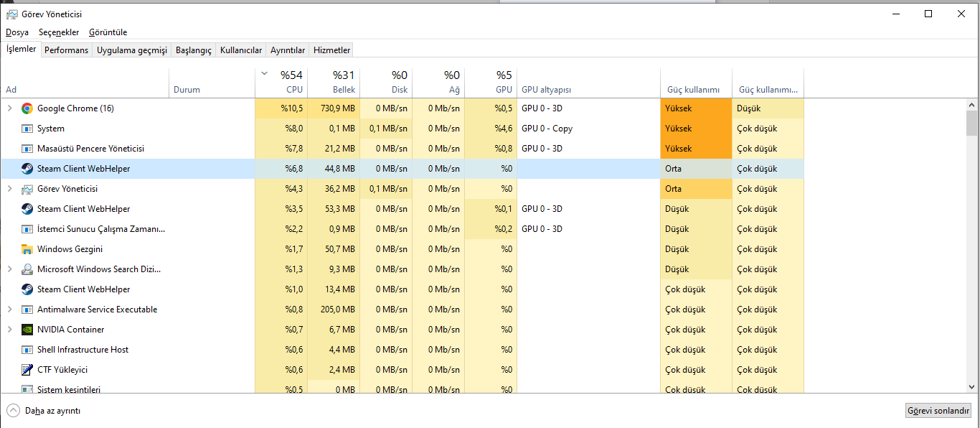
Task: Open the Başlangıç tab
Action: (194, 50)
